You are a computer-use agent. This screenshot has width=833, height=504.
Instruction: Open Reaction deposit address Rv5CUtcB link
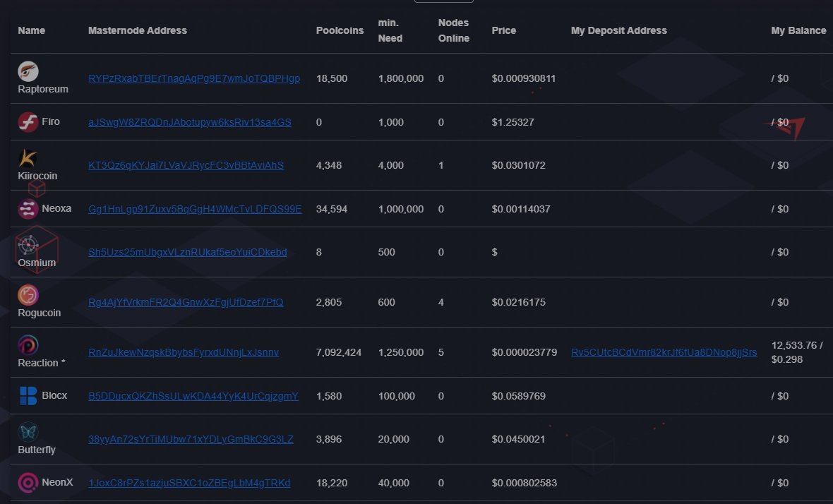(x=664, y=352)
